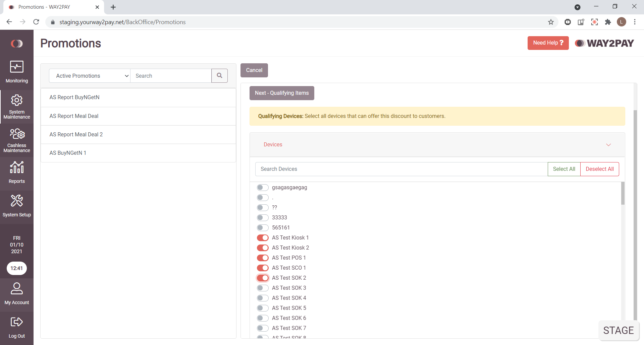The image size is (644, 345).
Task: Click the device list scrollbar
Action: pos(623,194)
